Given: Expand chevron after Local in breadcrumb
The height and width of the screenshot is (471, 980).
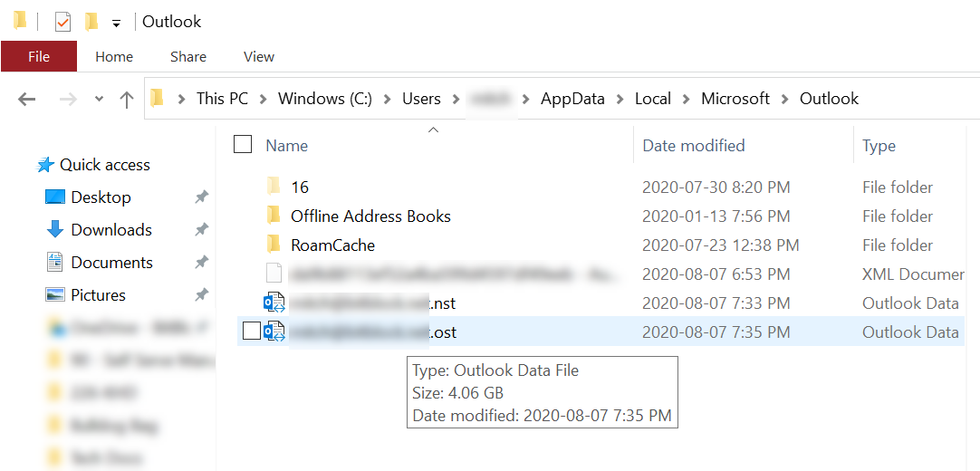Looking at the screenshot, I should click(687, 99).
